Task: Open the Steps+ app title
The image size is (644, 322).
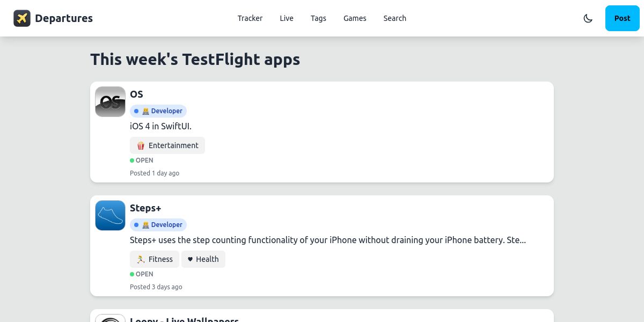Action: coord(145,208)
